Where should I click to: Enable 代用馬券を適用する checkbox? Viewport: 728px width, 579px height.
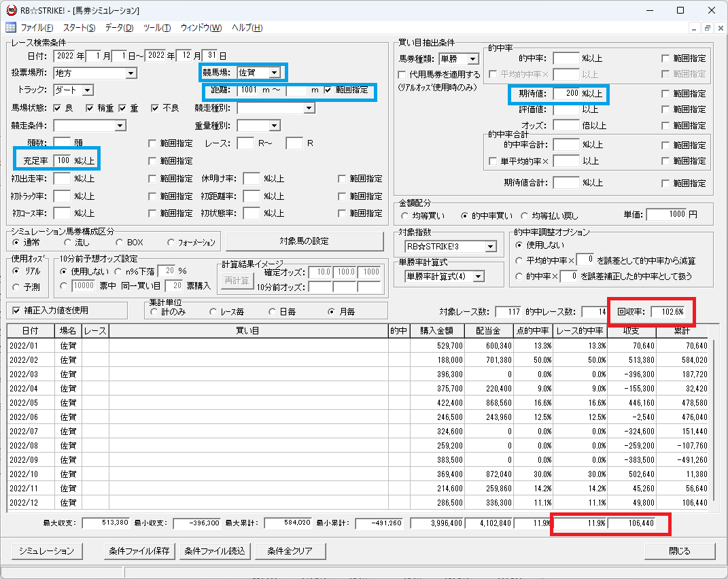pyautogui.click(x=402, y=74)
